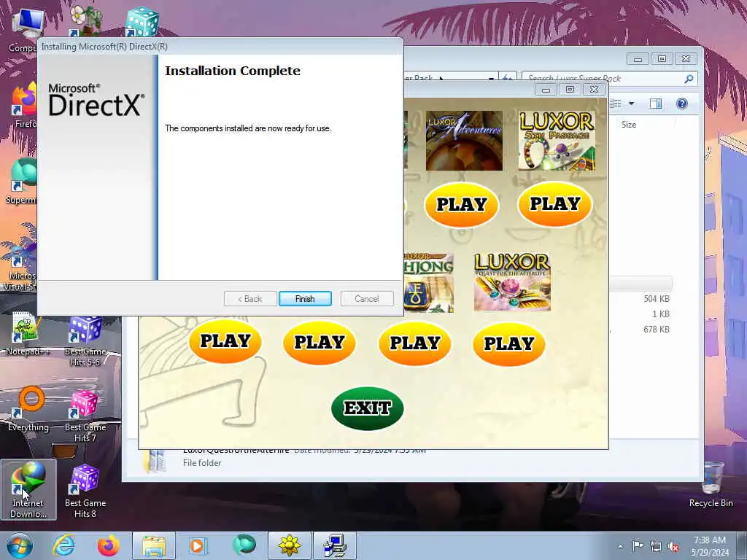The height and width of the screenshot is (560, 747).
Task: Click Finish in DirectX installer
Action: click(305, 298)
